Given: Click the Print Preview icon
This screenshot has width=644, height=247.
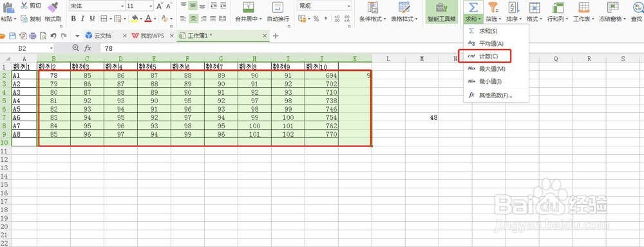Looking at the screenshot, I should click(43, 35).
